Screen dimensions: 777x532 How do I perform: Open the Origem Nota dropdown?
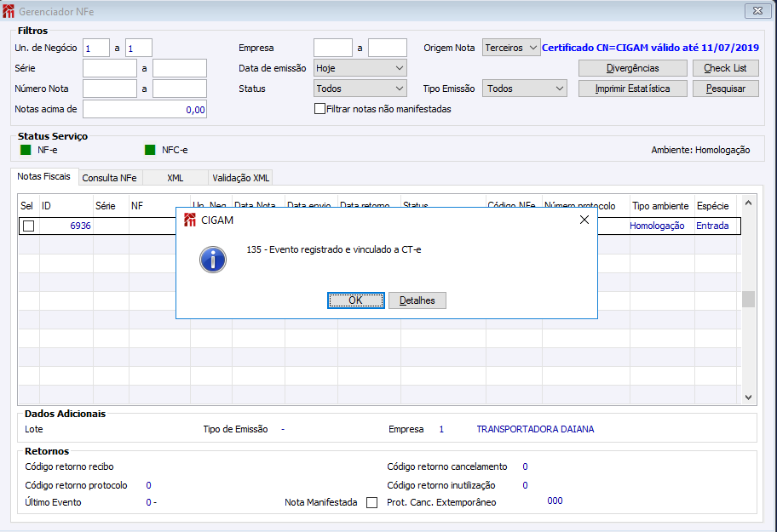coord(511,48)
